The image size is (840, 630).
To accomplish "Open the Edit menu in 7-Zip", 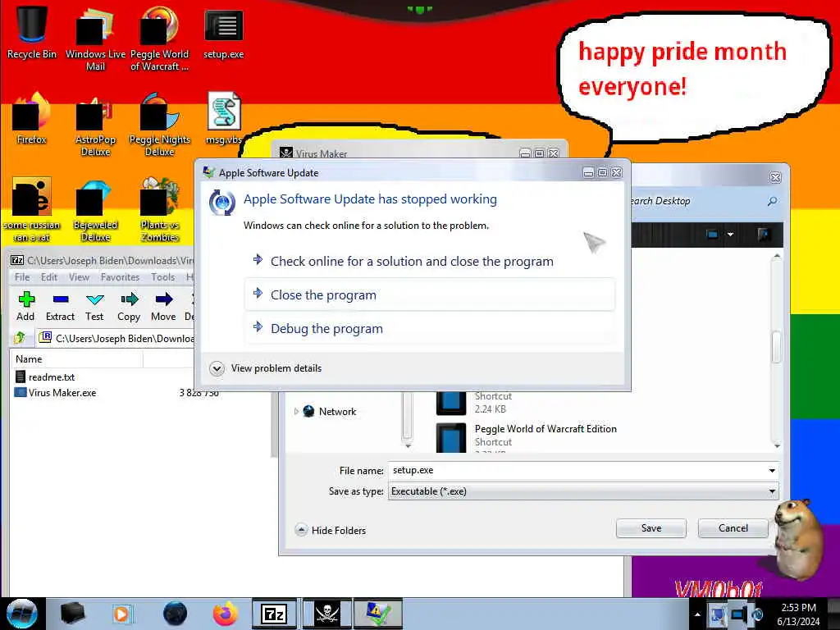I will point(48,277).
